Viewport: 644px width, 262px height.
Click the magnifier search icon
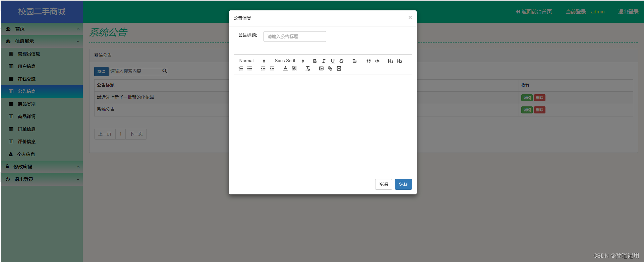(x=165, y=71)
